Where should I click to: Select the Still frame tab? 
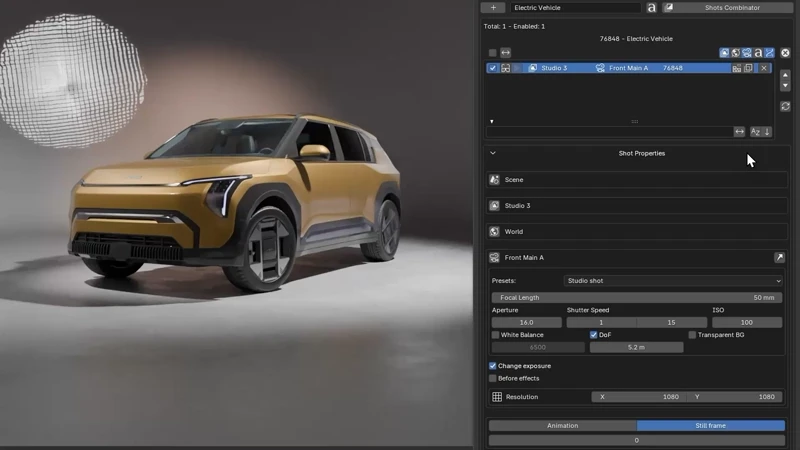pos(711,426)
